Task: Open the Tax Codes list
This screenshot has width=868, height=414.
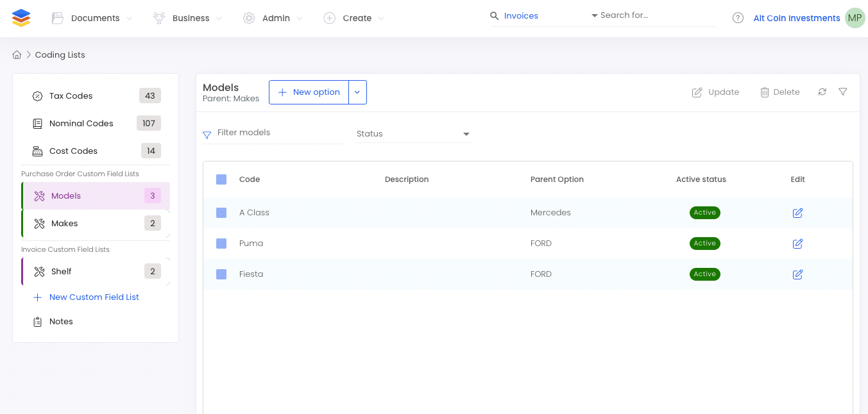Action: pos(96,96)
